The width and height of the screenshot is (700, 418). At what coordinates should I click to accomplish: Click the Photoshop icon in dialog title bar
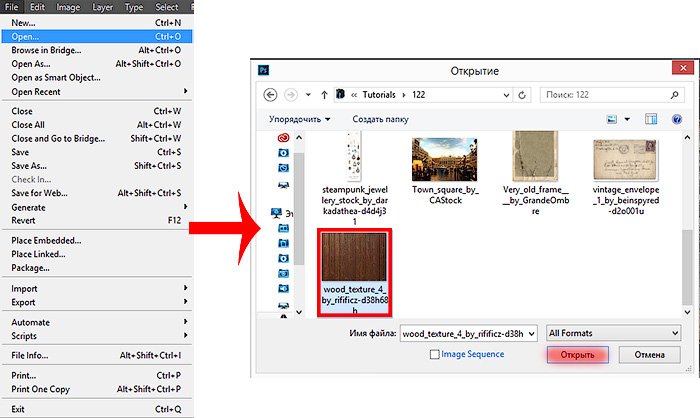(x=263, y=70)
